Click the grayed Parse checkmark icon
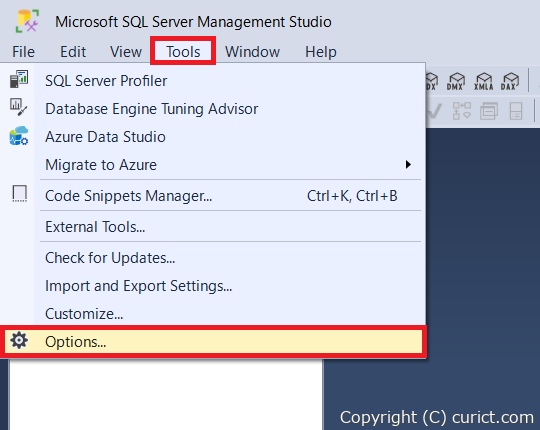 tap(434, 111)
